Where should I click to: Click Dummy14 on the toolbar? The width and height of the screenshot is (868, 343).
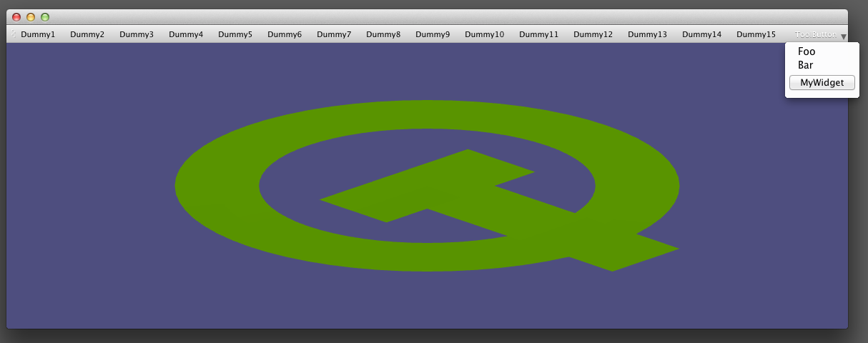pos(702,34)
